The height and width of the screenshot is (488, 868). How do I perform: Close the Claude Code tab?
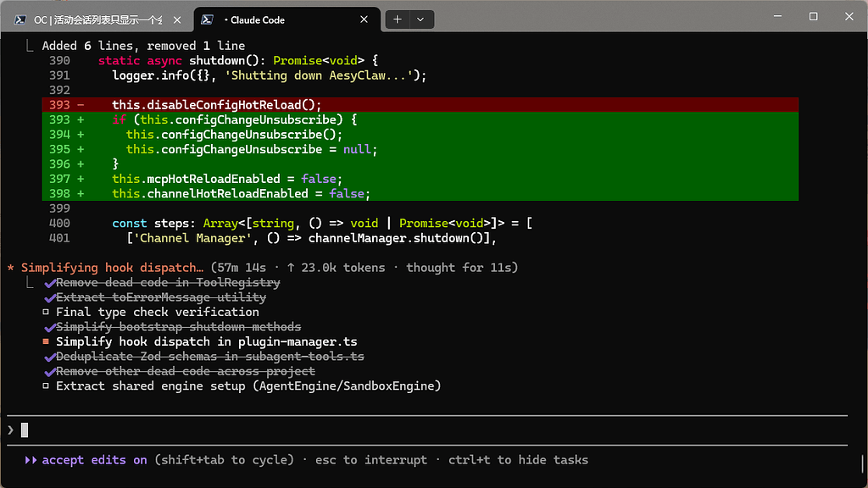pos(364,19)
